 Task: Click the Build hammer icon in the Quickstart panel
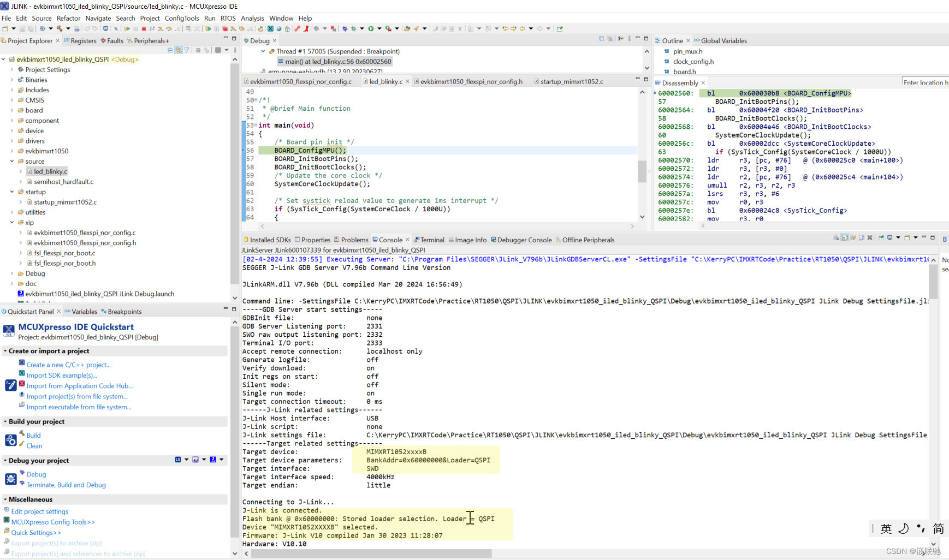(x=22, y=433)
